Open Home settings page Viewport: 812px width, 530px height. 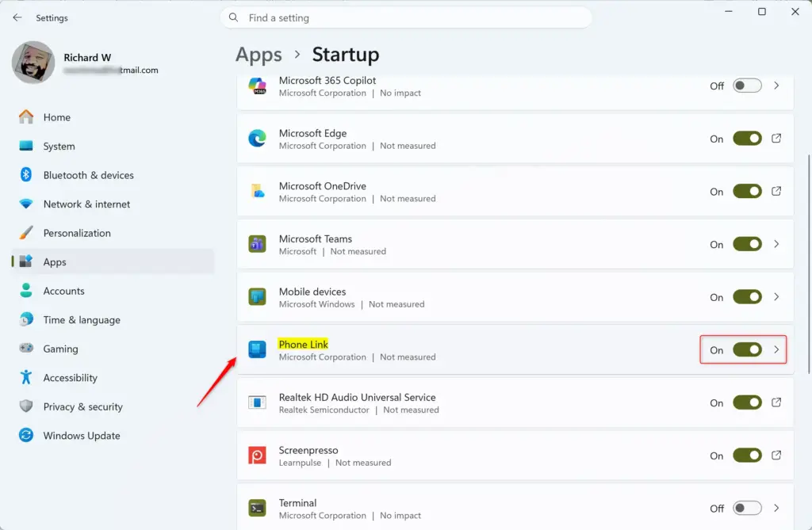pos(113,117)
